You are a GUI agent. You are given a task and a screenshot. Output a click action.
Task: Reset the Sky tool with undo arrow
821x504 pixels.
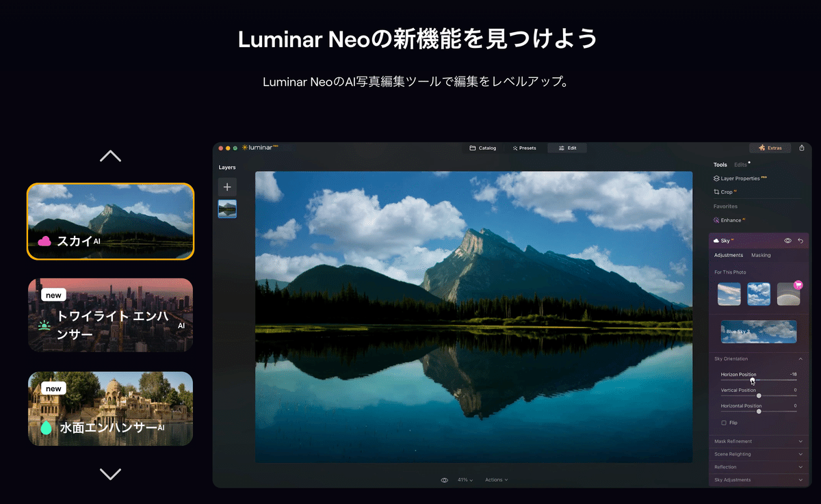tap(800, 241)
